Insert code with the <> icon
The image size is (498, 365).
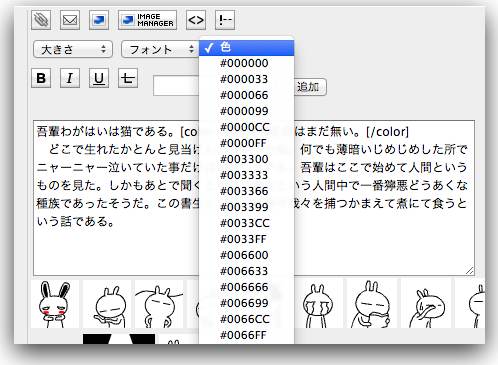[196, 20]
